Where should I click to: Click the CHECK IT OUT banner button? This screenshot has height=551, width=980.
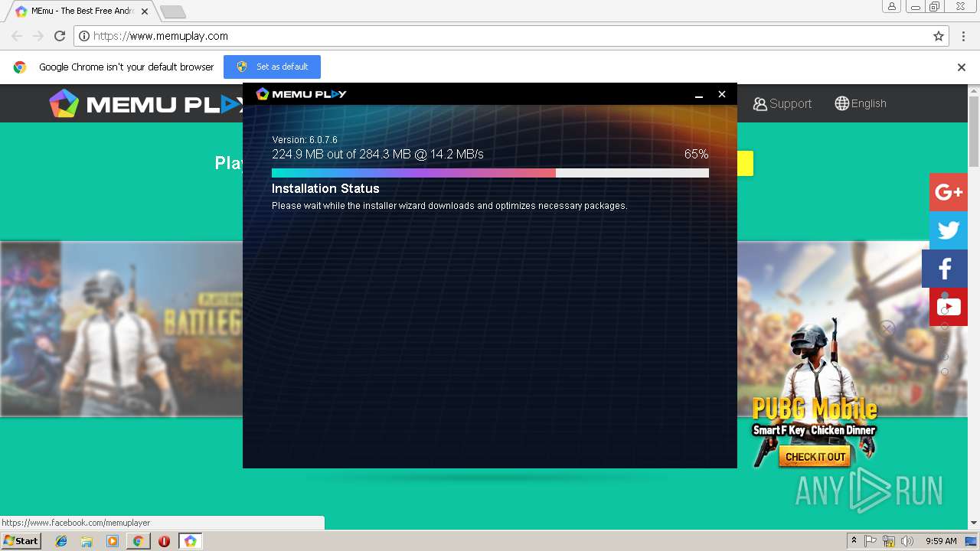[x=815, y=457]
